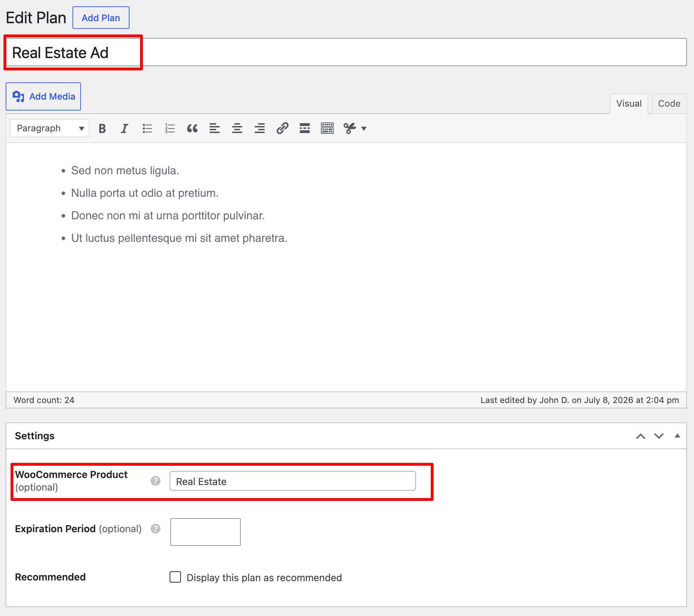
Task: Switch to the Visual editor tab
Action: pos(629,103)
